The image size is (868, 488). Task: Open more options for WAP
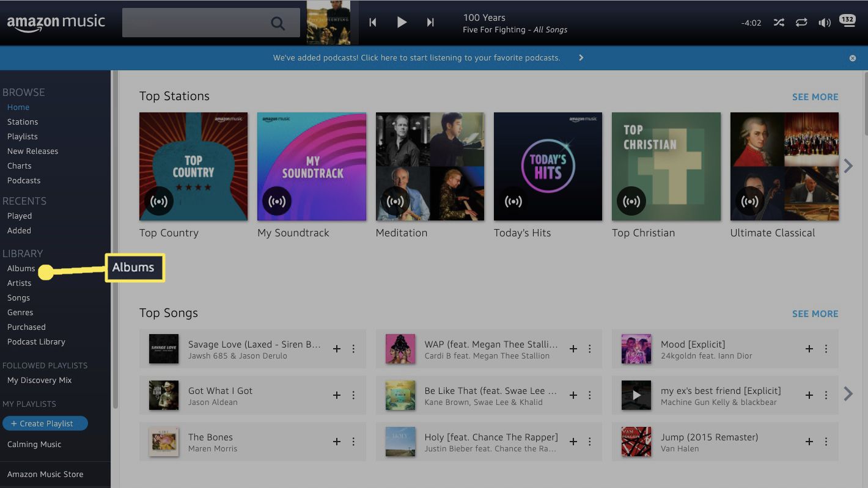point(590,349)
